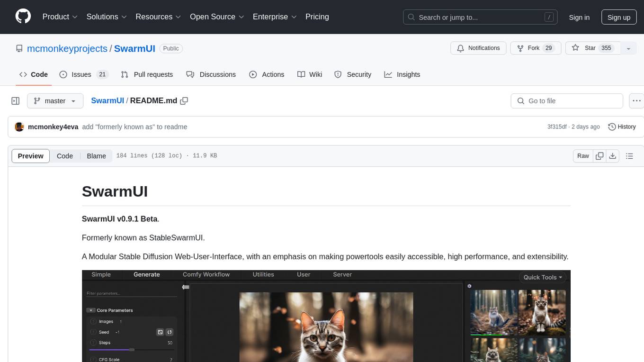
Task: Open the Pricing page
Action: (x=317, y=17)
